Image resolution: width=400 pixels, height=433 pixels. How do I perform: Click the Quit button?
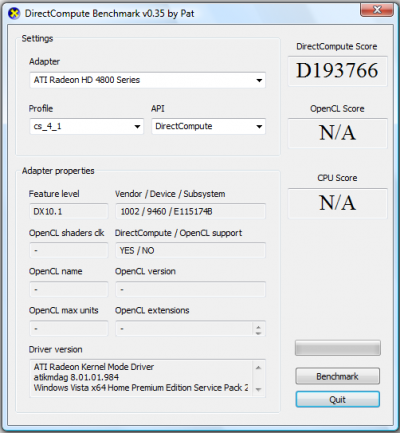337,399
